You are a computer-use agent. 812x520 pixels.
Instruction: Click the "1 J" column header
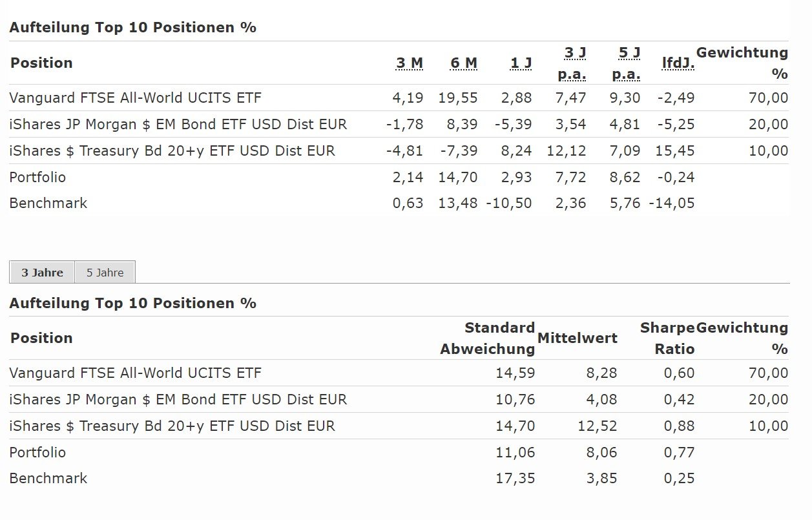[x=521, y=63]
